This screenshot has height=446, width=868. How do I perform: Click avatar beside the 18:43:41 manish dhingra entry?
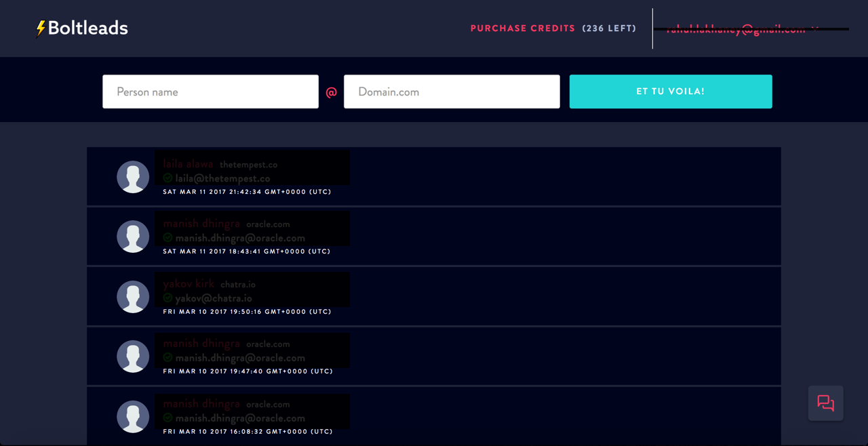point(133,237)
